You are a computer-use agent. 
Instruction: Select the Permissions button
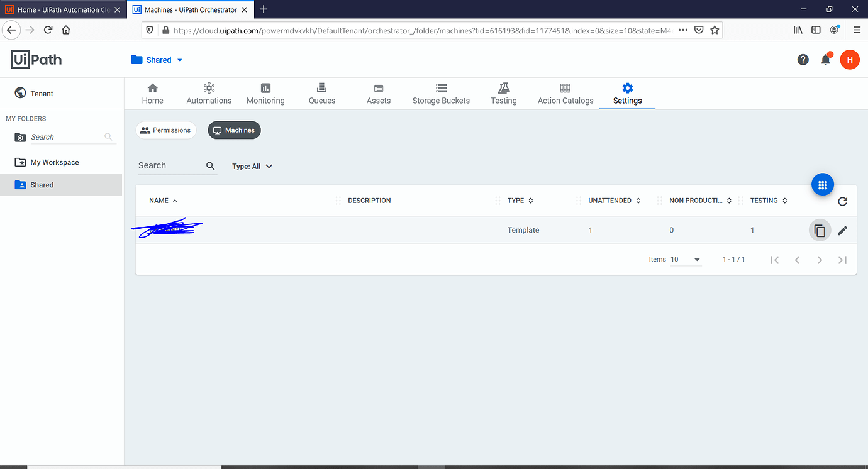pyautogui.click(x=165, y=130)
